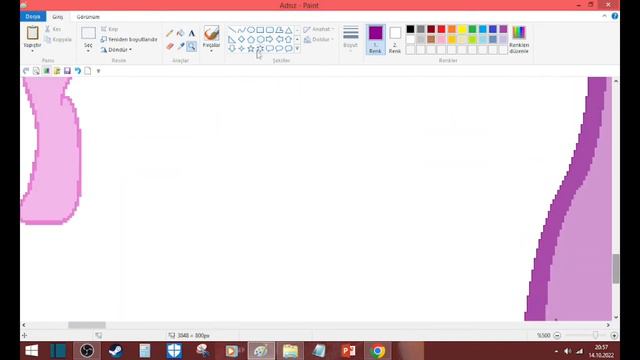The height and width of the screenshot is (360, 640).
Task: Switch to the Görünüm ribbon tab
Action: point(88,17)
